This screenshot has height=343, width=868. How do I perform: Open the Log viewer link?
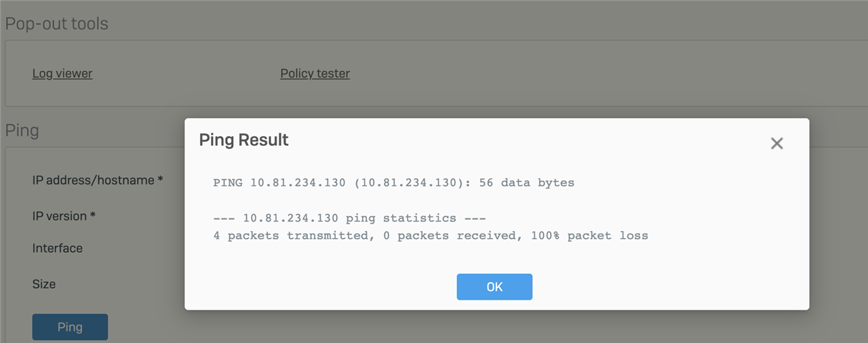[62, 73]
